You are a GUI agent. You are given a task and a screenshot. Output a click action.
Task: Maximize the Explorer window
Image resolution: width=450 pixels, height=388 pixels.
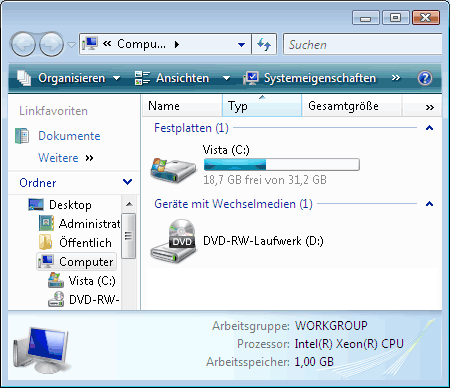395,18
